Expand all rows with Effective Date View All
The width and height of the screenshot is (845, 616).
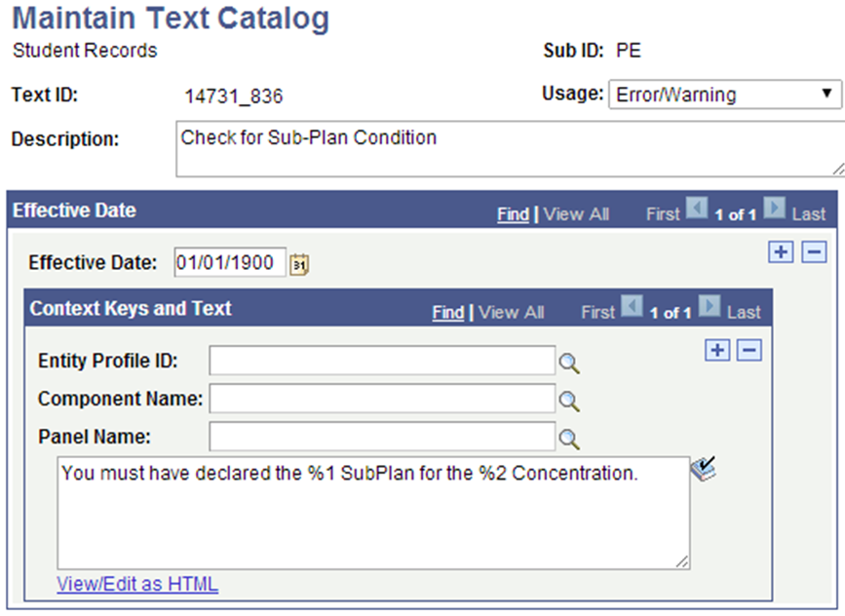(576, 213)
